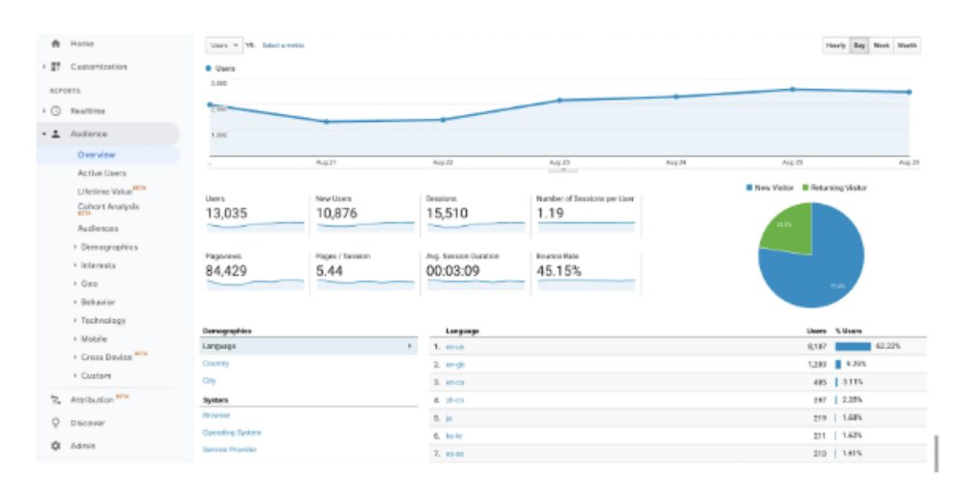Click the Aug 21 data point on chart
Screen dimensions: 980x501
point(327,122)
